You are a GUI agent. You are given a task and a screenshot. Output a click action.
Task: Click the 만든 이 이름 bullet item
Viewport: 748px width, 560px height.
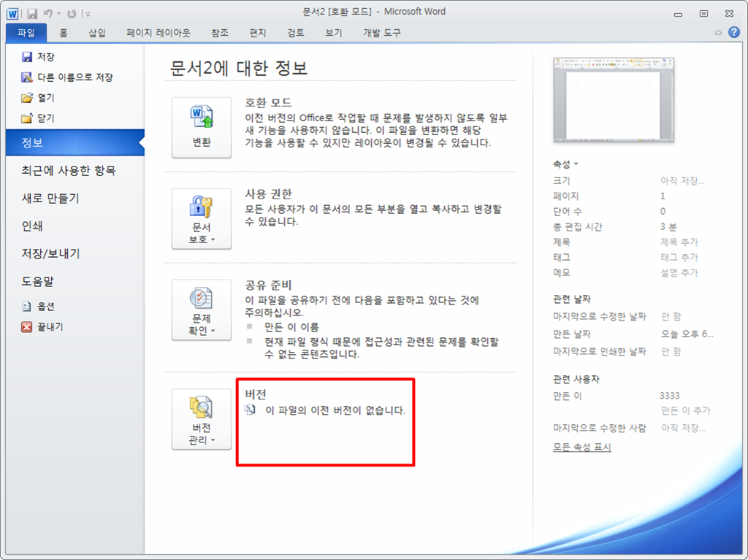(291, 327)
